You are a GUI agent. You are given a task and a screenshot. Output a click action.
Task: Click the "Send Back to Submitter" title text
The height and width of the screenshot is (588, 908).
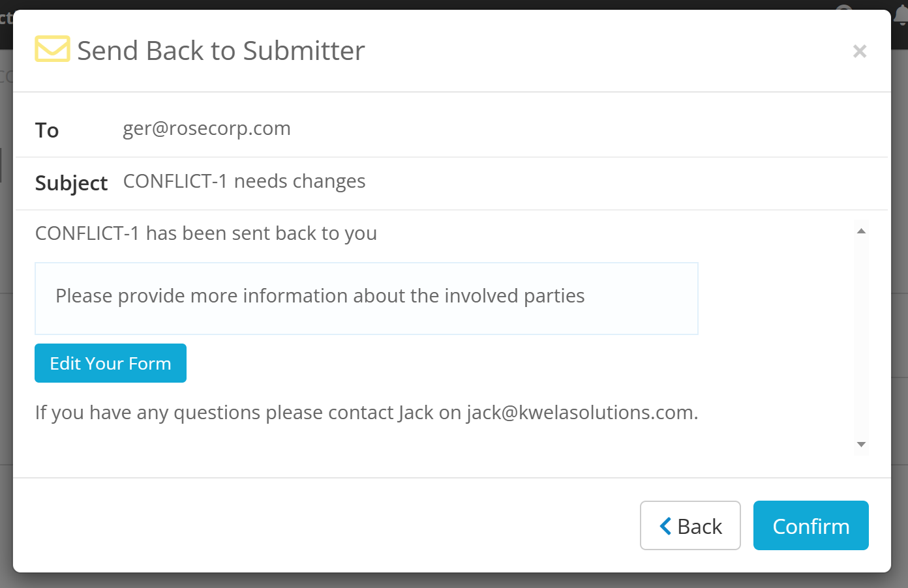(221, 51)
